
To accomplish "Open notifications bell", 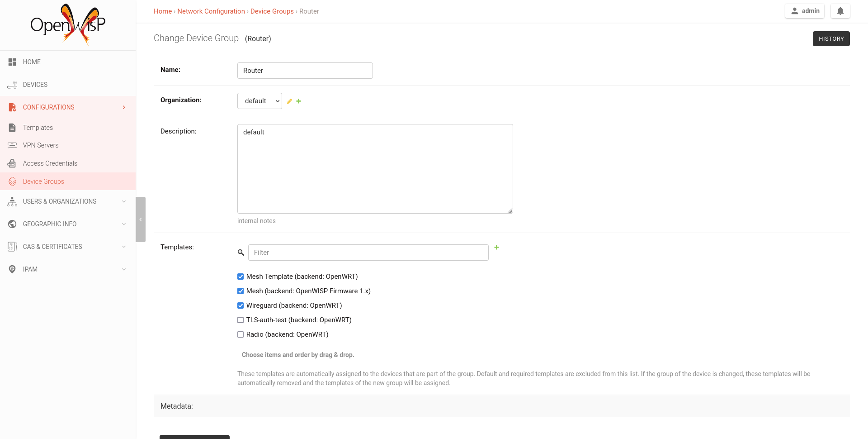I will click(x=840, y=11).
